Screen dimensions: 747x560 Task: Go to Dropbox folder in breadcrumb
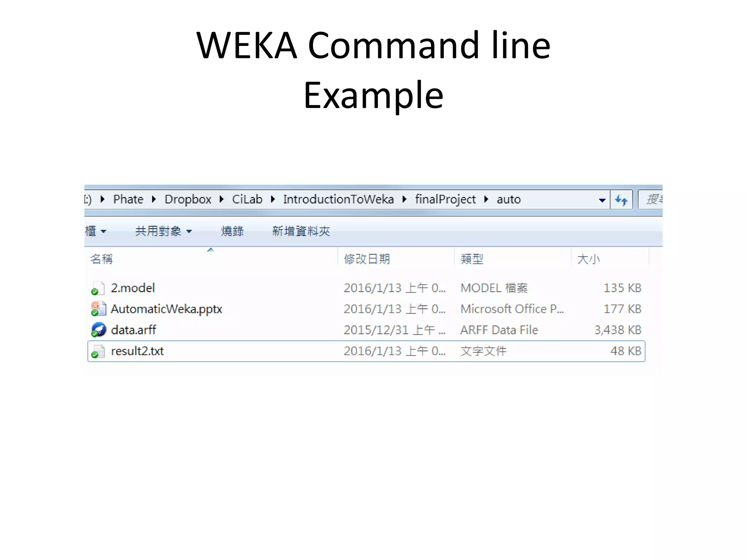click(x=188, y=199)
